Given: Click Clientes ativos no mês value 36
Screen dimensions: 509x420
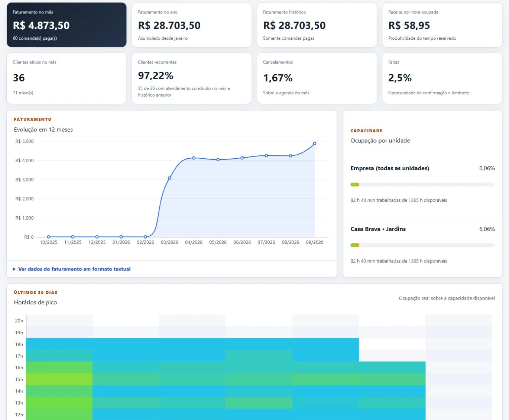Looking at the screenshot, I should coord(19,78).
